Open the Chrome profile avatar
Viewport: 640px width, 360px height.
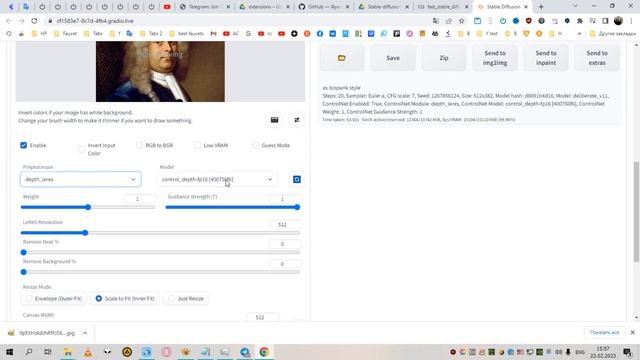[x=618, y=21]
